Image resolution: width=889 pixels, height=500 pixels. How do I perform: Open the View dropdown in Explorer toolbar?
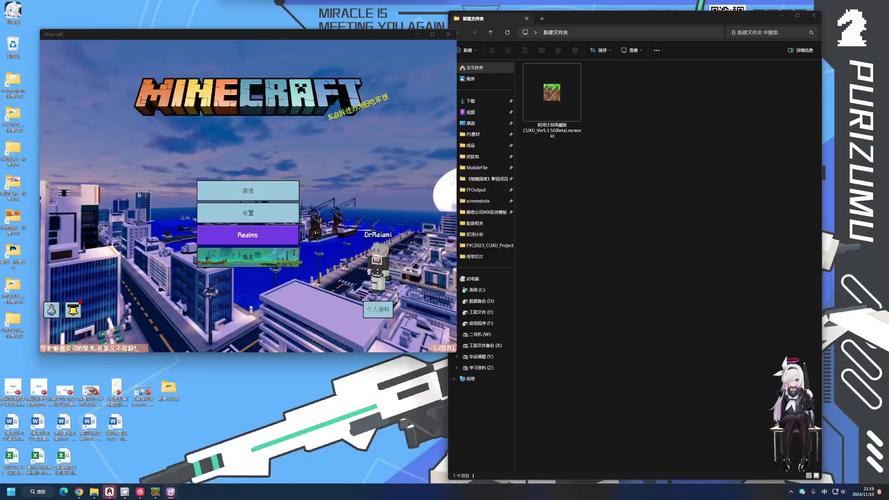(632, 50)
